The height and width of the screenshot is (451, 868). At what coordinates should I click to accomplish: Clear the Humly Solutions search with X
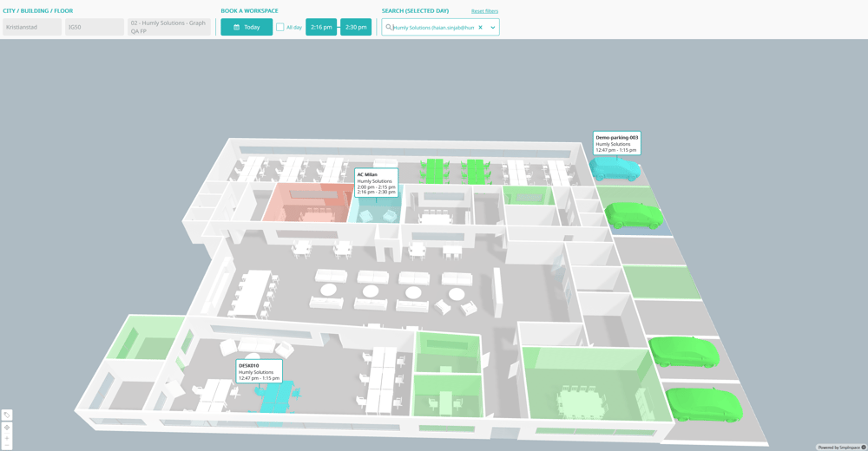coord(481,27)
